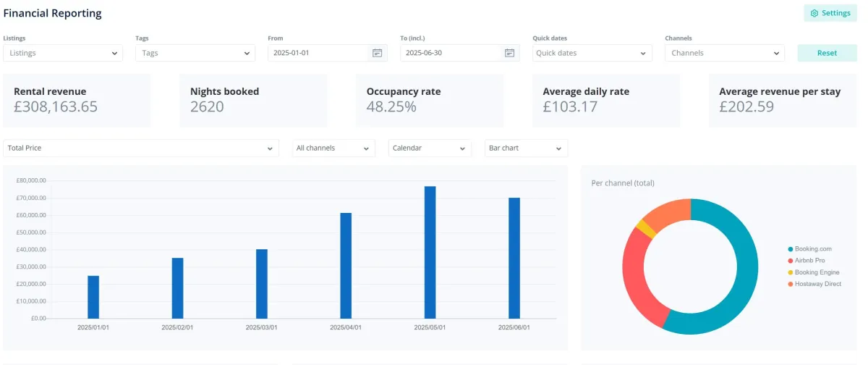Toggle Airbnb Pro legend entry
This screenshot has height=365, width=868.
tap(809, 261)
